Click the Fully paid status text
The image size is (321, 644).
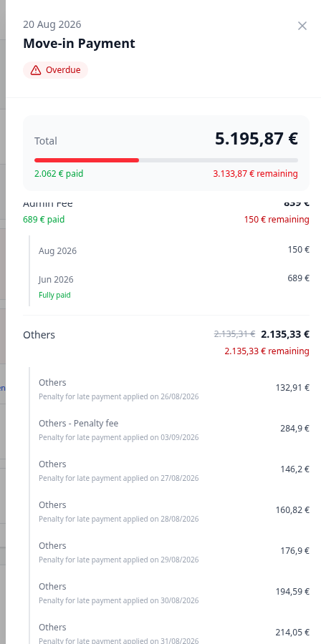point(54,295)
